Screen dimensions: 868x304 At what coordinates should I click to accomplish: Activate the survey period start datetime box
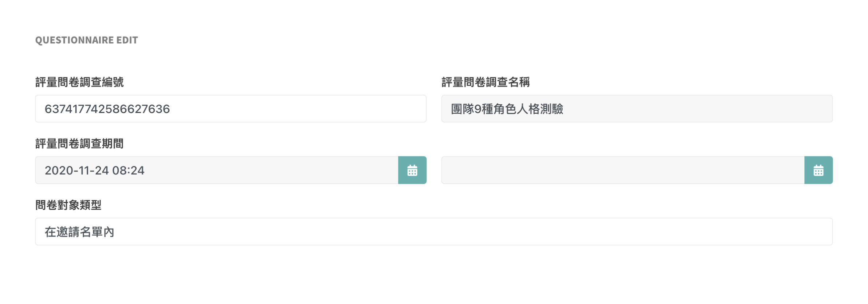pos(217,170)
